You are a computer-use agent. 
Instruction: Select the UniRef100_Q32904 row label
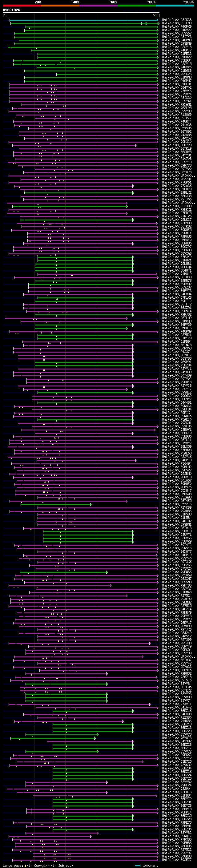(x=177, y=789)
